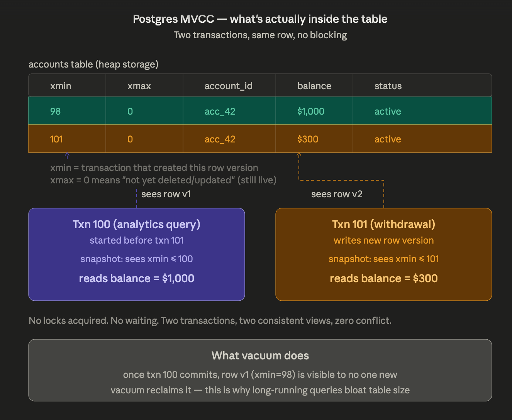
Task: Click the account_id column header
Action: [x=229, y=86]
